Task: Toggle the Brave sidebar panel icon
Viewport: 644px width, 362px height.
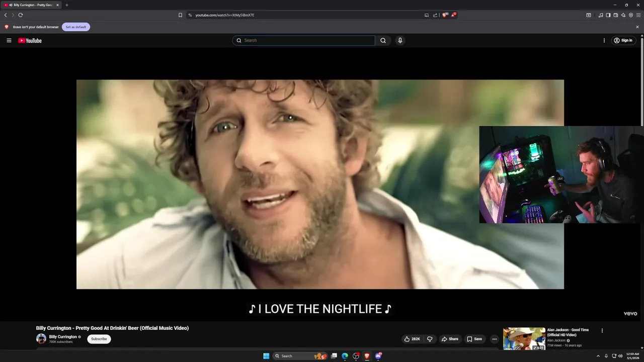Action: tap(608, 15)
